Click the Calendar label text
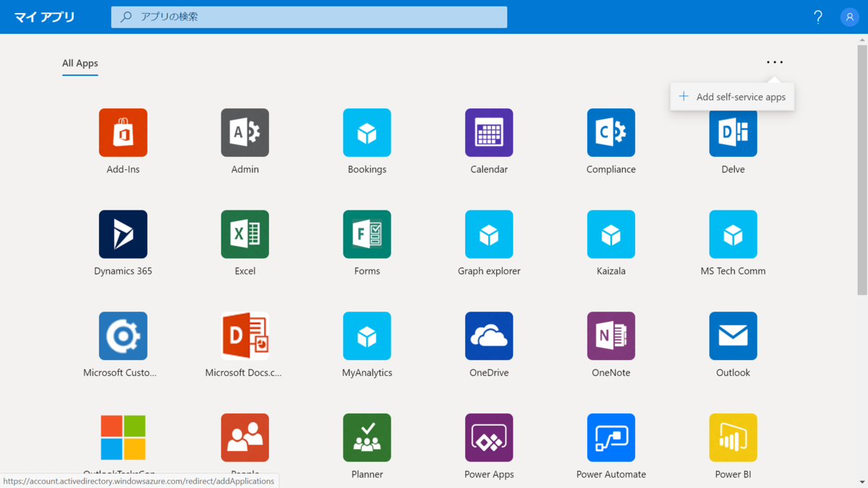 point(489,170)
